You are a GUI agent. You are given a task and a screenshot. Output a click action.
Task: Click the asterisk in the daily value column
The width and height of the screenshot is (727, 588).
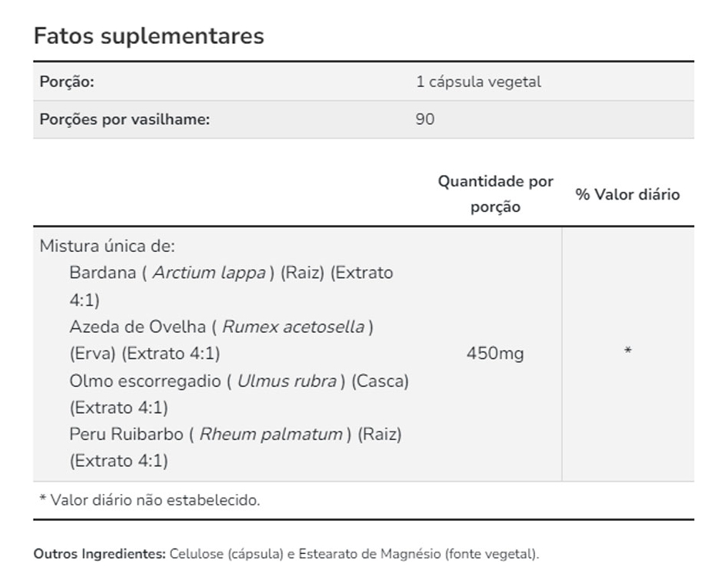point(628,352)
